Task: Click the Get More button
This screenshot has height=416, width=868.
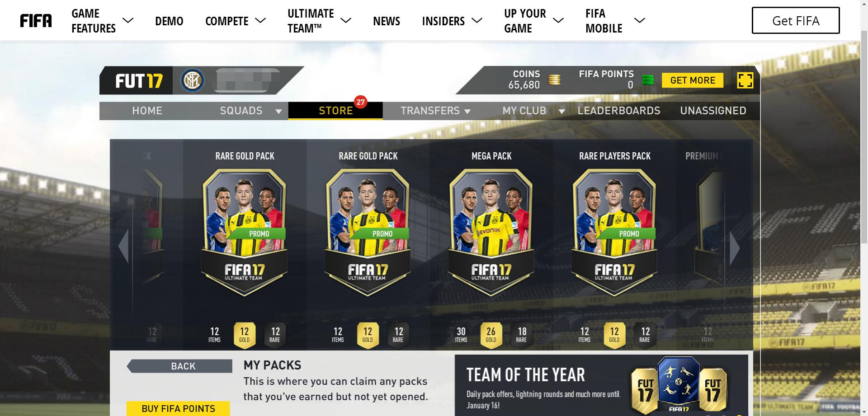Action: (x=693, y=80)
